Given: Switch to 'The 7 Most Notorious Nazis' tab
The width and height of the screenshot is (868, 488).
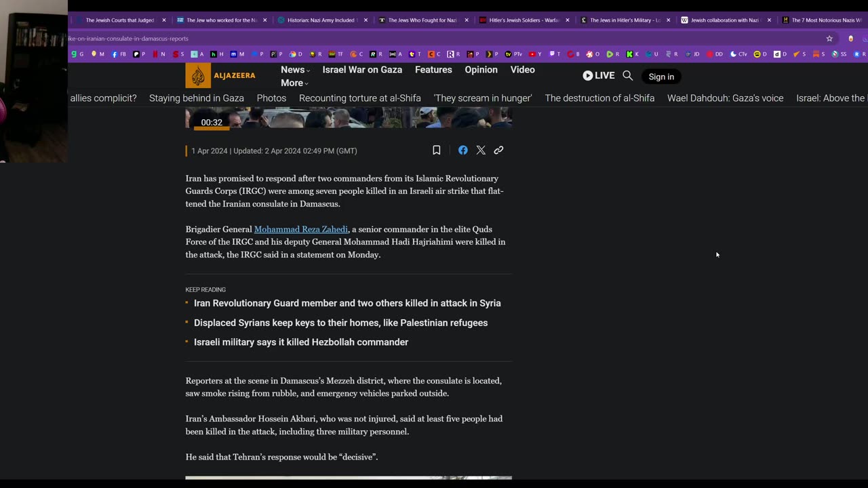Looking at the screenshot, I should point(823,20).
